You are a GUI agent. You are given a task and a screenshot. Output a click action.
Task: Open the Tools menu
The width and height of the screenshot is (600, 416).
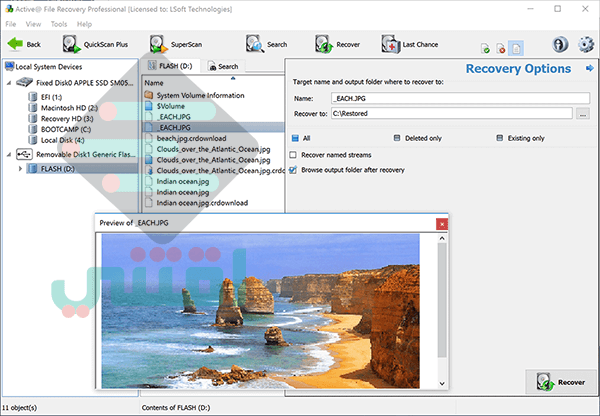point(59,24)
